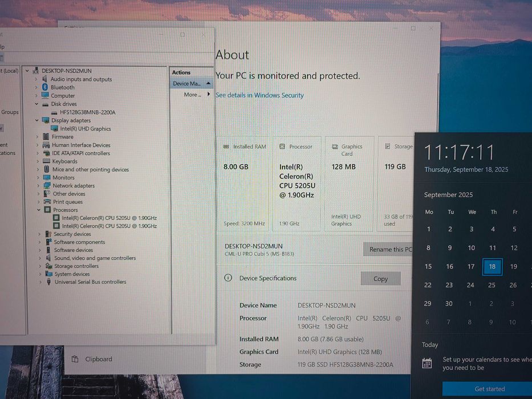The width and height of the screenshot is (532, 399).
Task: Click the Graphics Card 128 MB card
Action: (x=350, y=184)
